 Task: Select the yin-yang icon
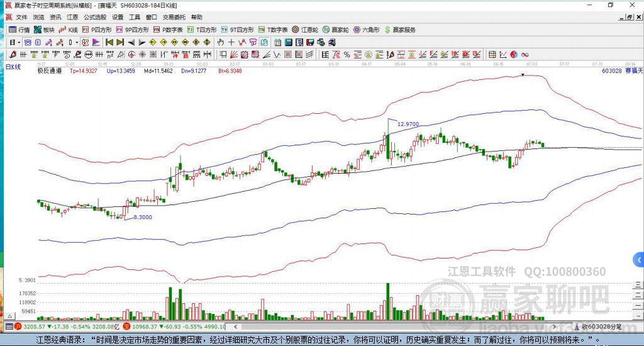click(x=513, y=54)
